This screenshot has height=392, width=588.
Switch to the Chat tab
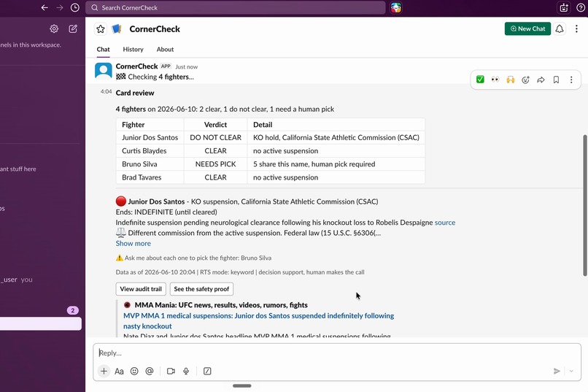103,49
